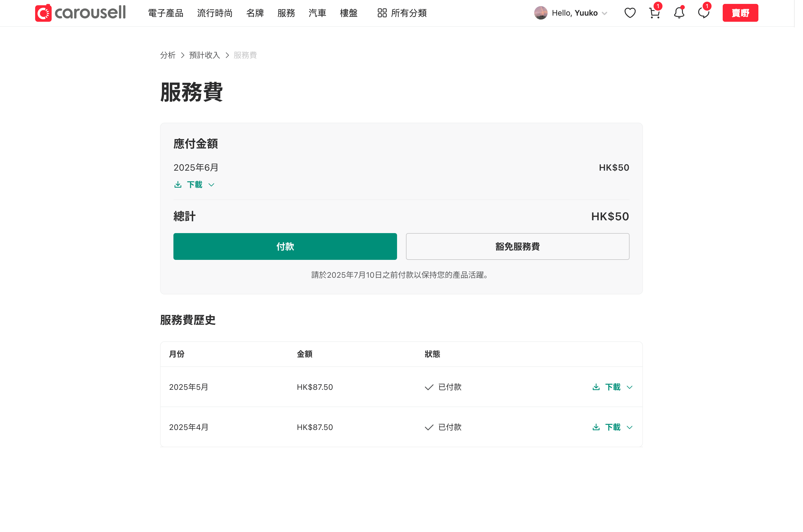Go to 分析 breadcrumb link

click(x=168, y=55)
